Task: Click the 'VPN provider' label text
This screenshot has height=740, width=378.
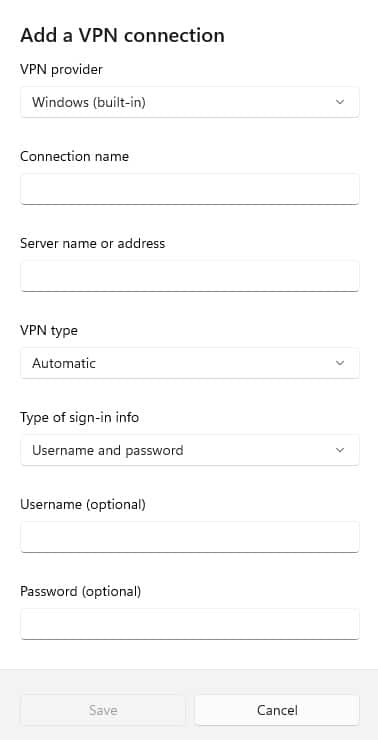Action: click(x=61, y=69)
